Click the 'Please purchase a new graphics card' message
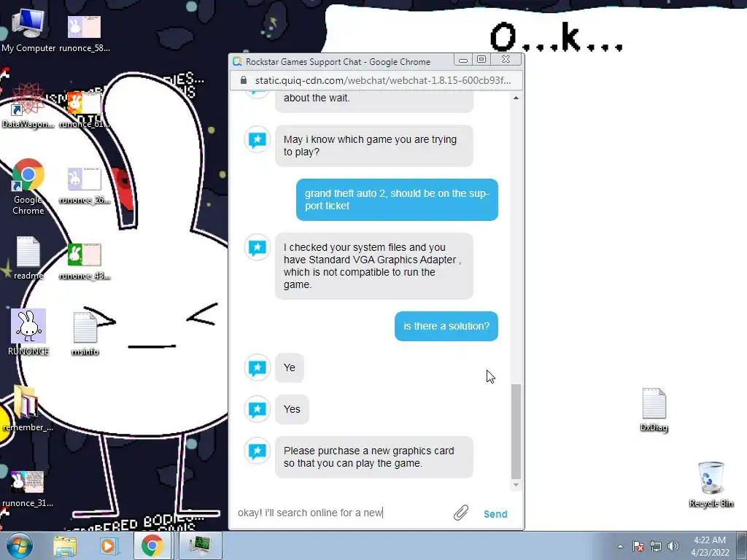The image size is (747, 560). pyautogui.click(x=374, y=457)
